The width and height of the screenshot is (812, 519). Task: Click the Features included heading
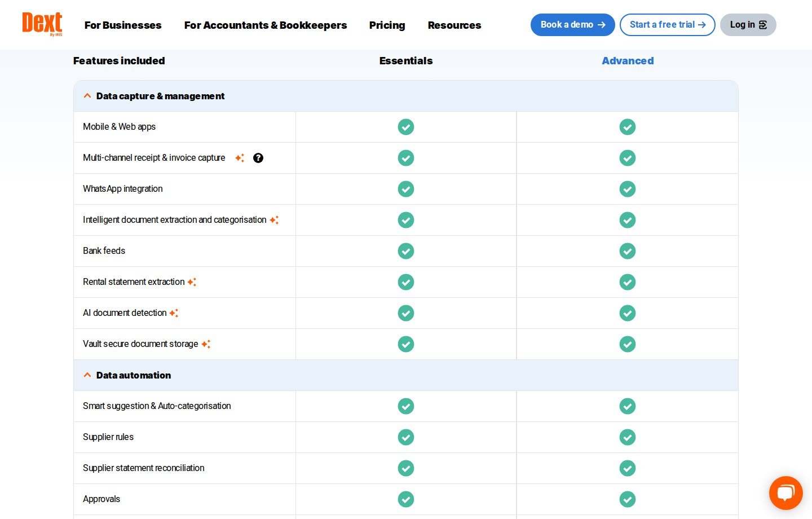[119, 61]
